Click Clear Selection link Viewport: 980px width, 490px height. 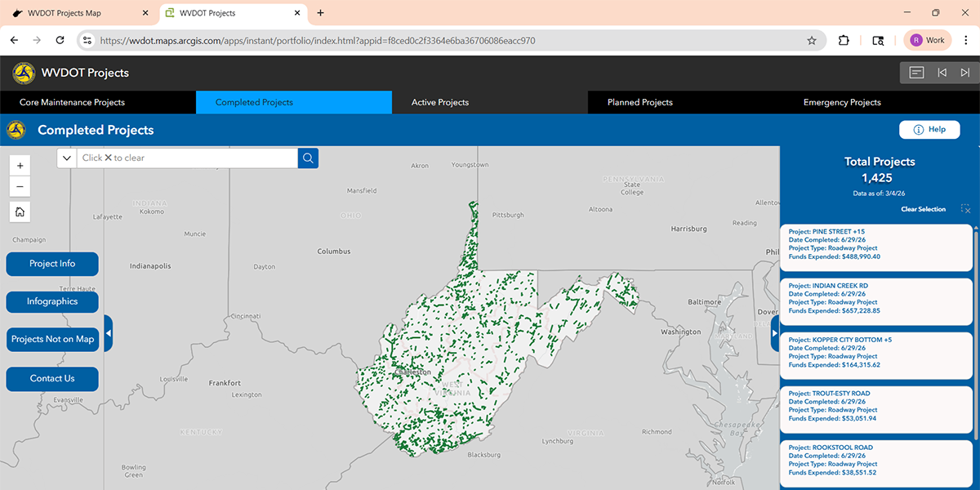pyautogui.click(x=923, y=209)
